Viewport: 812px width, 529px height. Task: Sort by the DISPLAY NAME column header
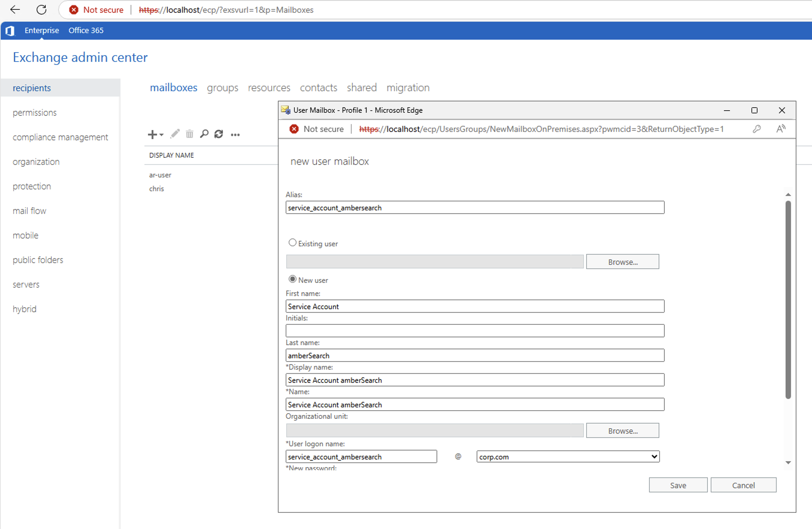[171, 155]
